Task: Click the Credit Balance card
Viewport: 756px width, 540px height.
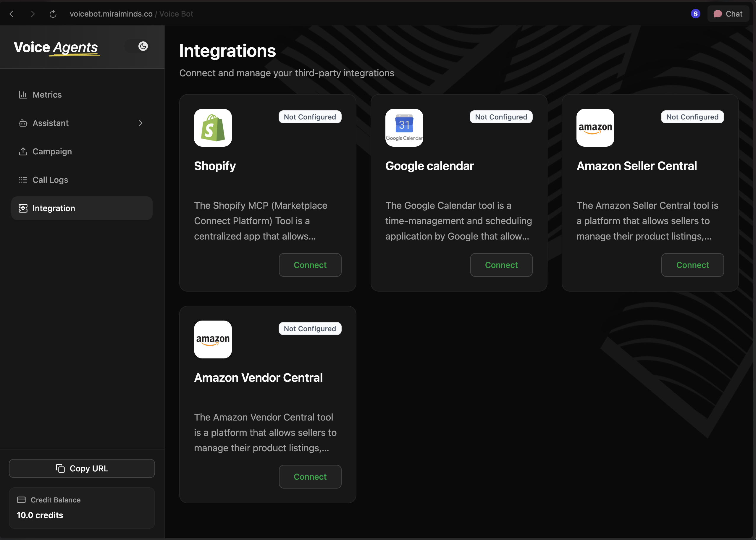Action: [82, 507]
